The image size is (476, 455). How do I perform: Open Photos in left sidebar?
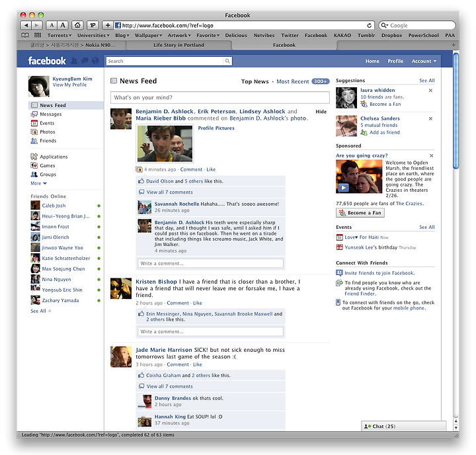pyautogui.click(x=48, y=132)
